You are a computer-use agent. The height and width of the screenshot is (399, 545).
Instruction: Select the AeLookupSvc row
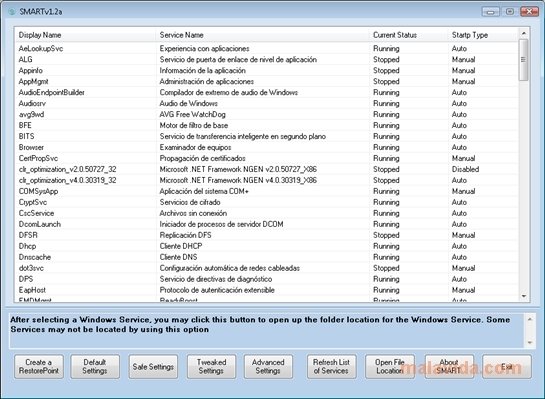coord(267,48)
